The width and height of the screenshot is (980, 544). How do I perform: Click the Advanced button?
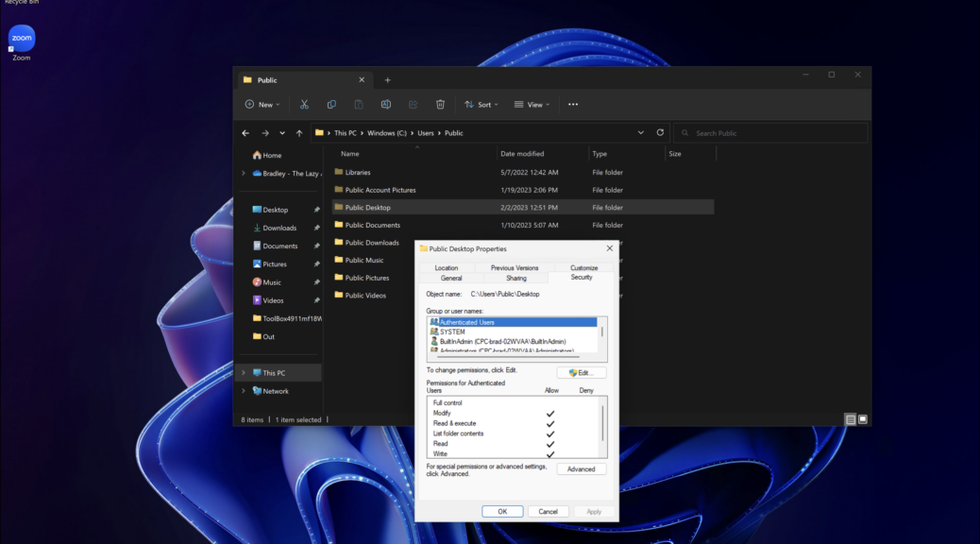[582, 469]
